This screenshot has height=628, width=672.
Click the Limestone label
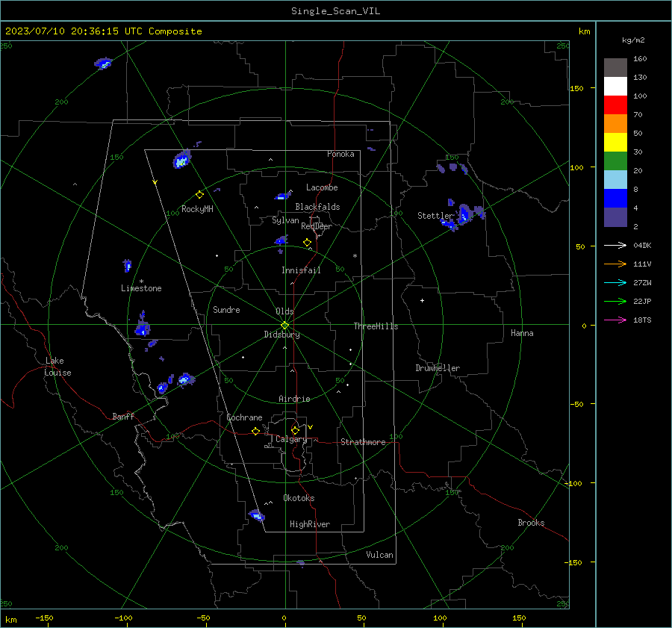tap(141, 288)
